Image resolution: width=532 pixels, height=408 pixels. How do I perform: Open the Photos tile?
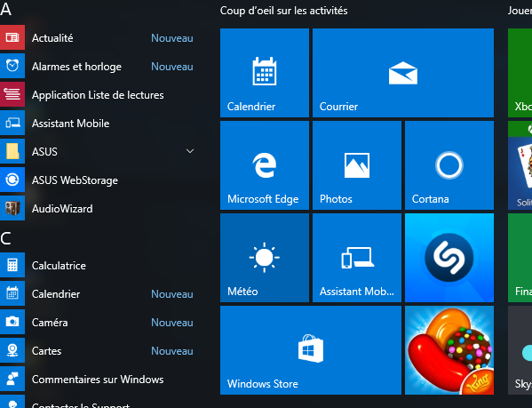357,165
